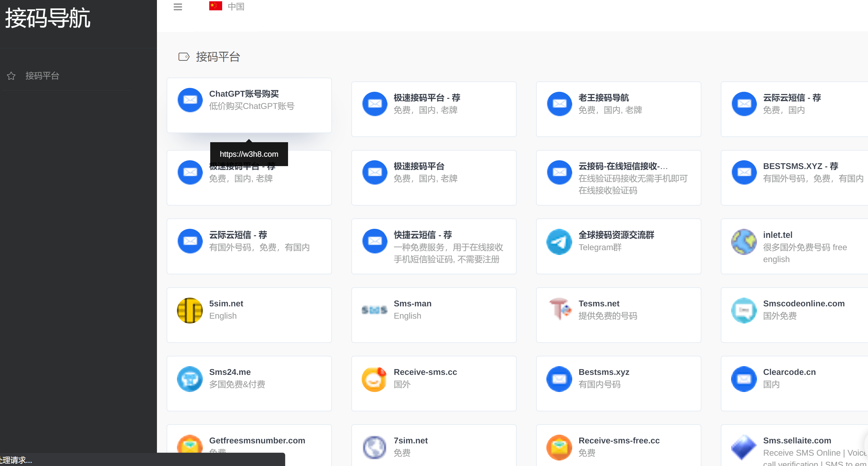Click the Tesms.net title text

pos(599,303)
